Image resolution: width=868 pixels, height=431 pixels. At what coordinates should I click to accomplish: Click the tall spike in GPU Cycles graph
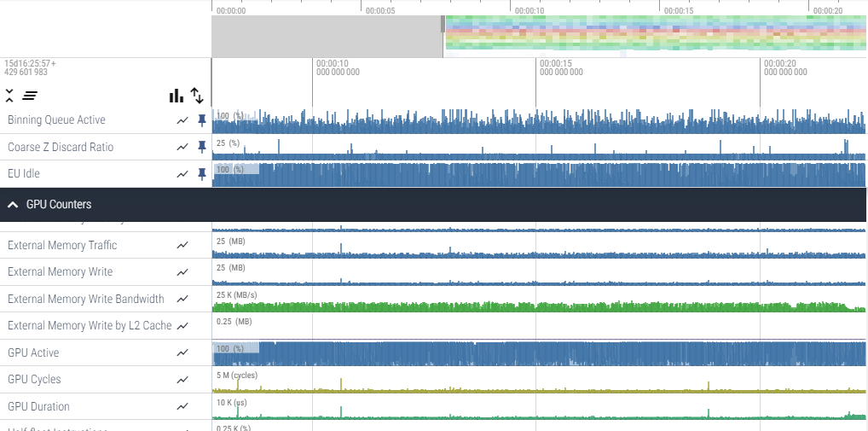pos(341,385)
